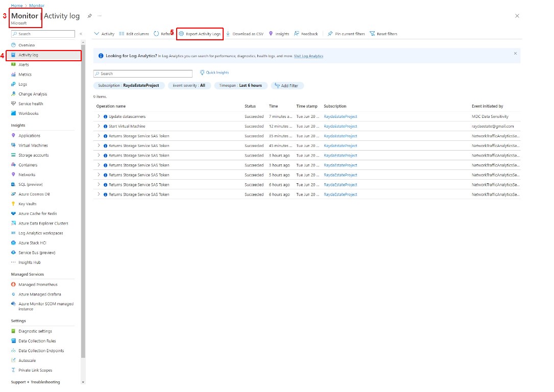
Task: Open the Activity dropdown in the toolbar
Action: click(x=104, y=34)
